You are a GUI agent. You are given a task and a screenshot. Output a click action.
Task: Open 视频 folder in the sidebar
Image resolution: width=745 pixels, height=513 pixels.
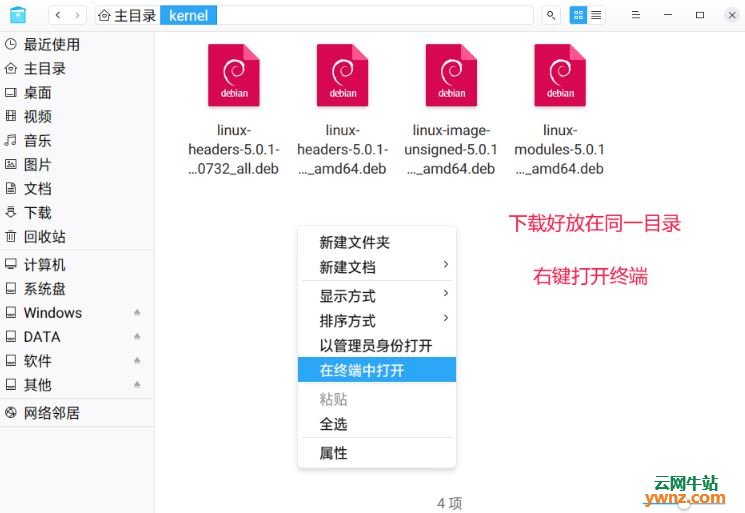(77, 116)
